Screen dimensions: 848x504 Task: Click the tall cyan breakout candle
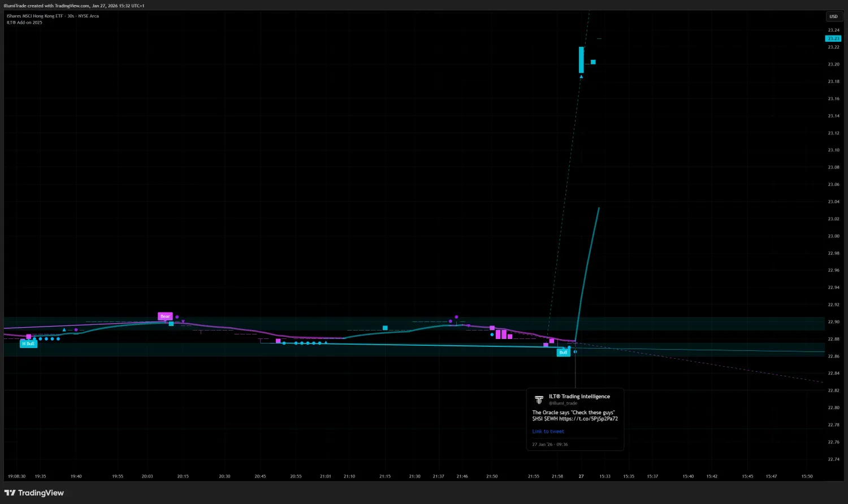coord(581,59)
